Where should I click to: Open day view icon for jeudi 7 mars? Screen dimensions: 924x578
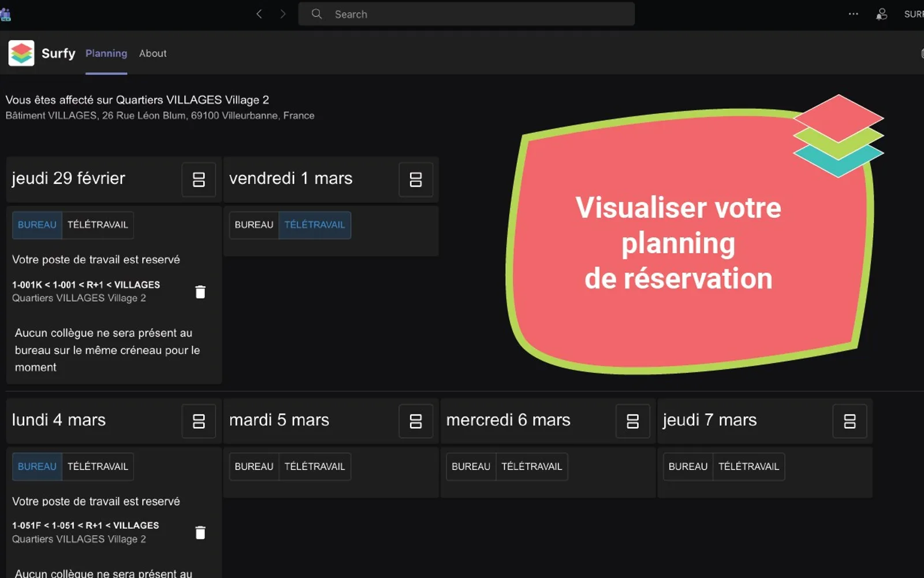850,421
